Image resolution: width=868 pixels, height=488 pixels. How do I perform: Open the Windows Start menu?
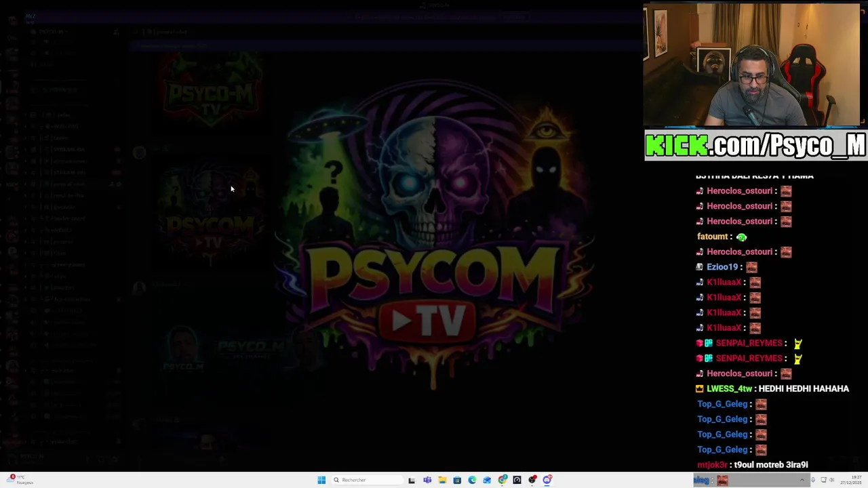pyautogui.click(x=321, y=480)
